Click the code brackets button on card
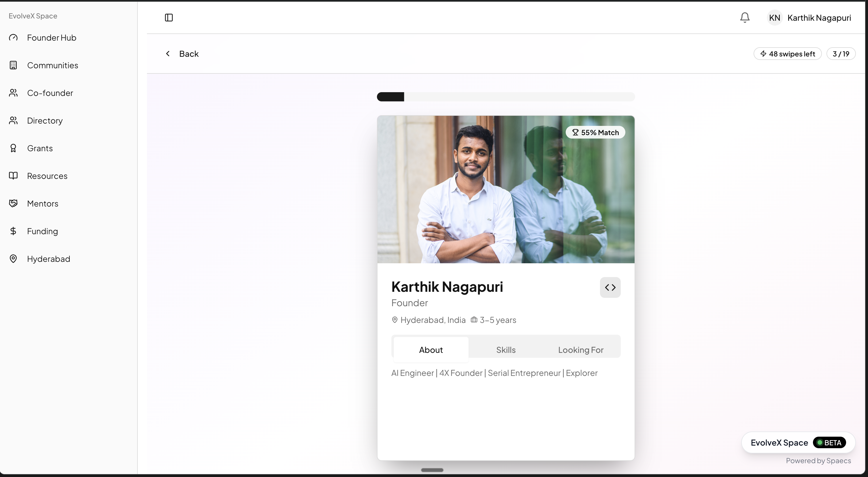 pos(610,287)
